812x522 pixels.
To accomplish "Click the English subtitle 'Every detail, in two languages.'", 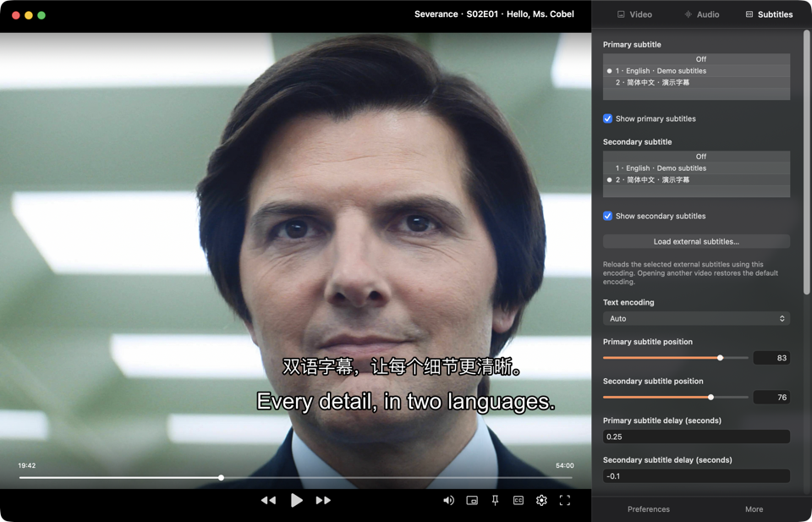I will pyautogui.click(x=405, y=402).
